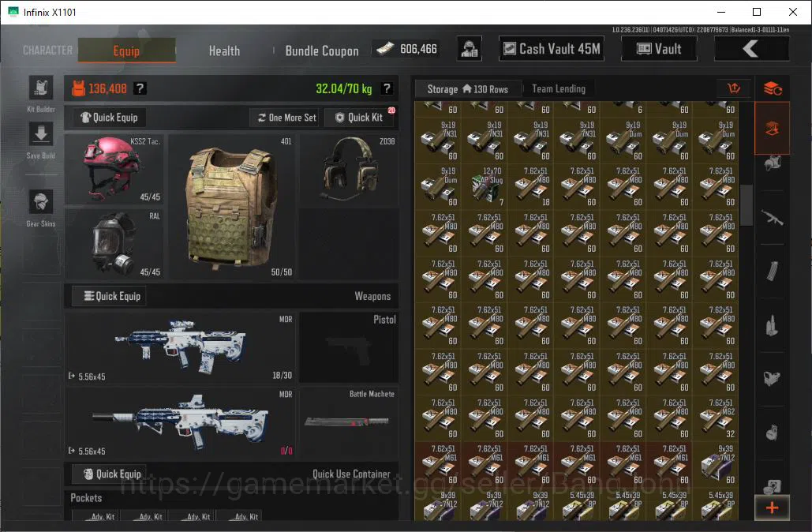Switch to the Equip tab

coord(127,51)
